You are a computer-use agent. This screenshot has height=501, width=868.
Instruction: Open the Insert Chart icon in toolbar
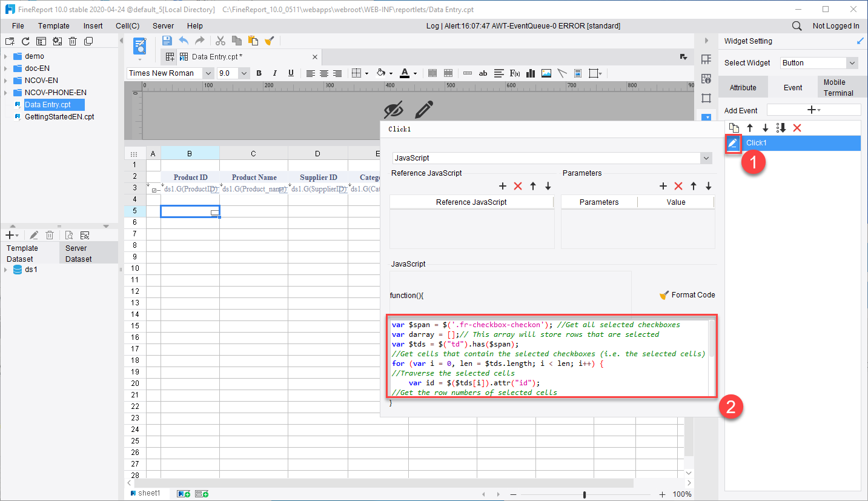pos(530,73)
